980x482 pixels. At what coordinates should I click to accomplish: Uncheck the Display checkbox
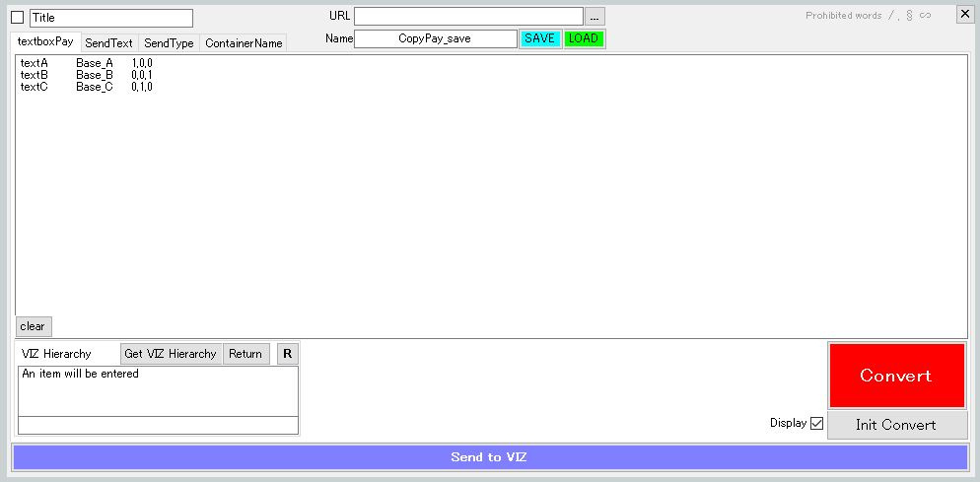pos(816,423)
